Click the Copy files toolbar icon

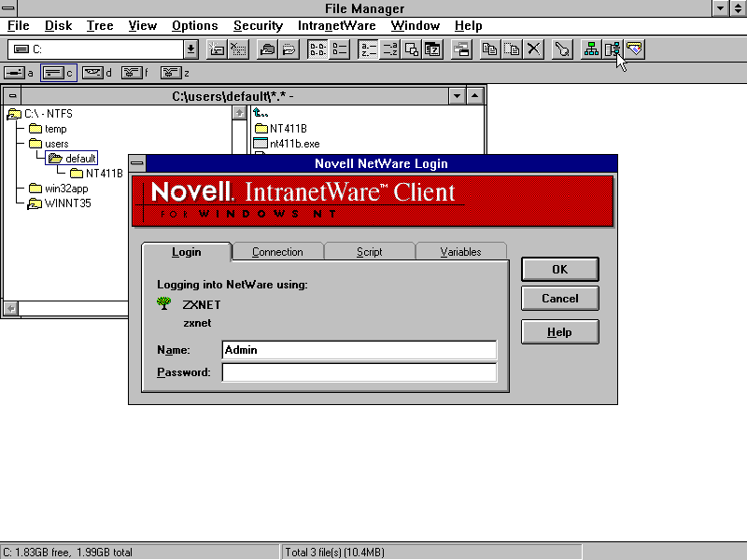pyautogui.click(x=489, y=49)
